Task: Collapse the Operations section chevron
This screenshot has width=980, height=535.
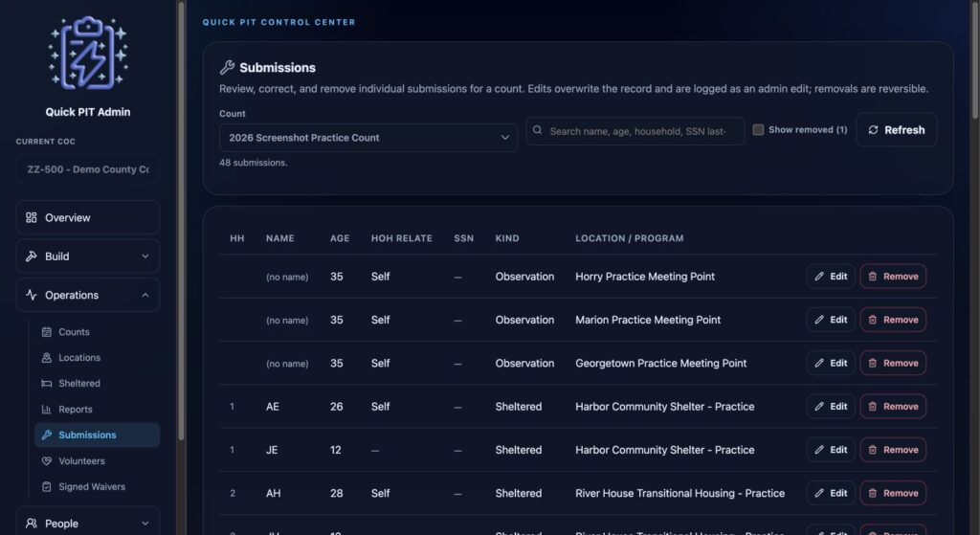Action: click(145, 295)
